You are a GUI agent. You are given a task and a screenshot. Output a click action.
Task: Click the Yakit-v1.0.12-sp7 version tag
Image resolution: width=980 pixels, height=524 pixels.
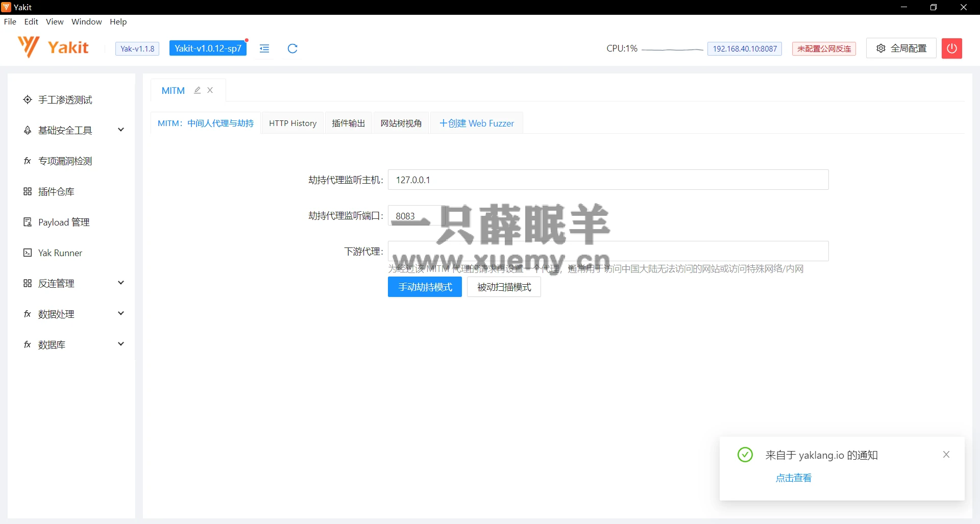click(208, 48)
